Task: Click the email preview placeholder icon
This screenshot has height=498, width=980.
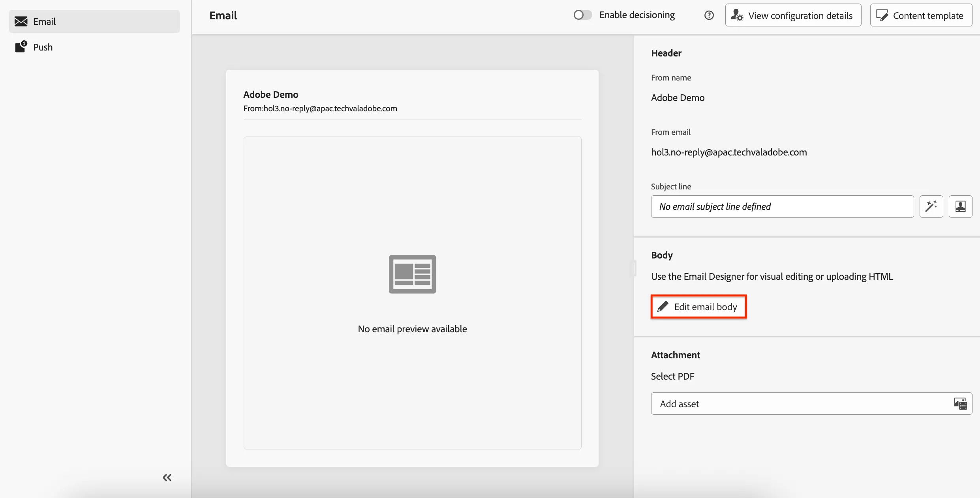Action: pos(412,274)
